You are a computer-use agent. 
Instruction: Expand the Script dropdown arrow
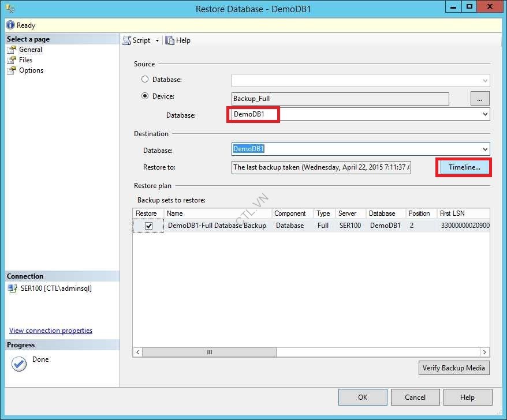pyautogui.click(x=156, y=40)
